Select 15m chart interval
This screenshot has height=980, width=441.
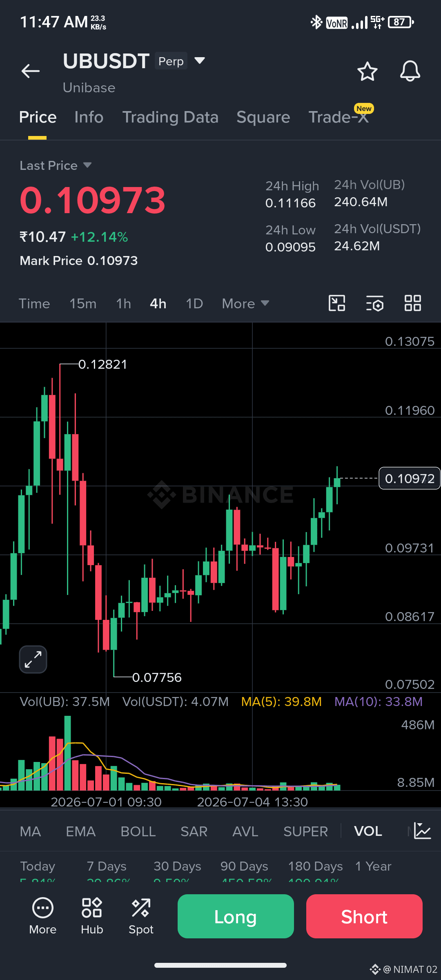click(x=83, y=303)
